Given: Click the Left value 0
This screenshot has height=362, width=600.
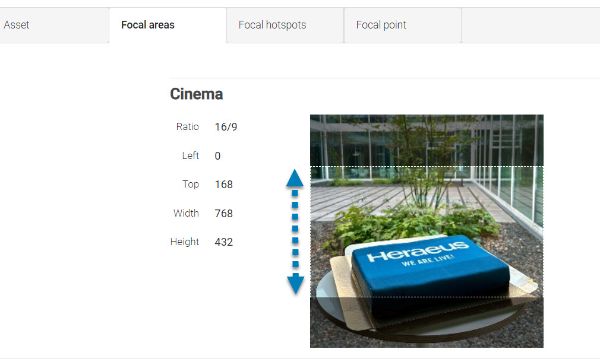Looking at the screenshot, I should (x=217, y=156).
